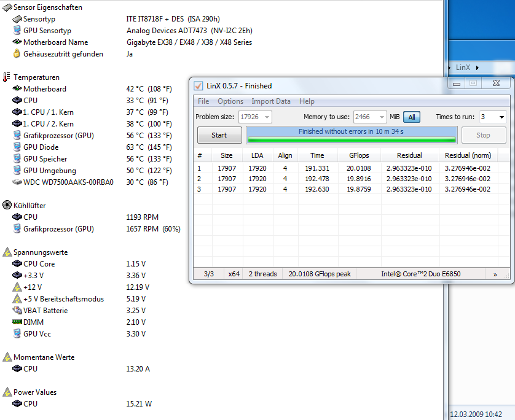Click the Intel Core 2 Duo E6850 status text

421,274
